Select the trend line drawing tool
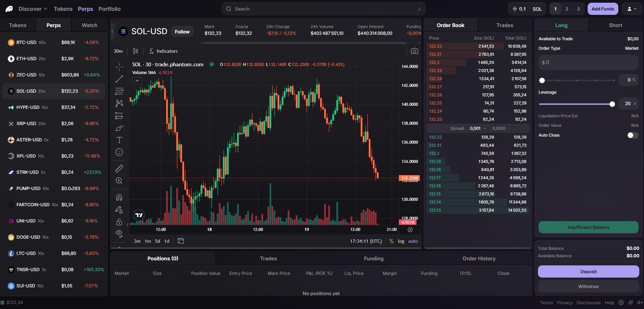 [x=119, y=79]
